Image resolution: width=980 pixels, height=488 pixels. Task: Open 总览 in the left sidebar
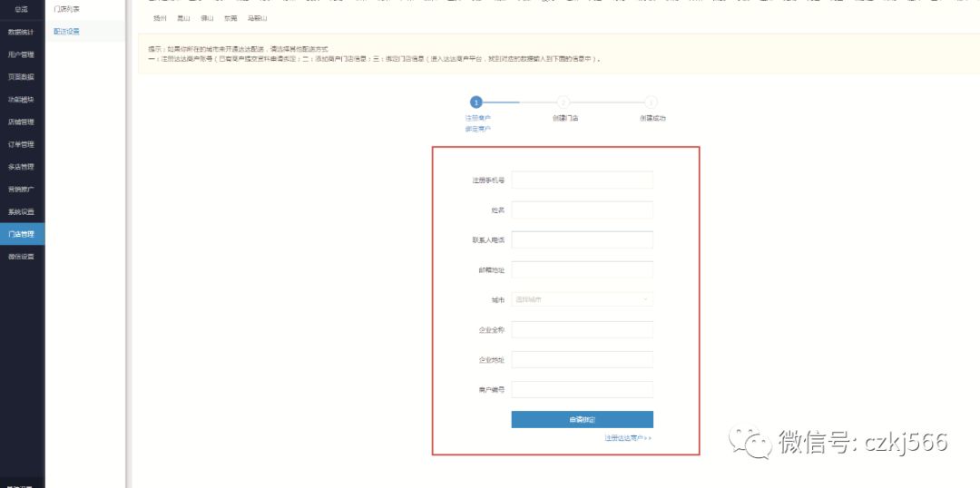22,9
